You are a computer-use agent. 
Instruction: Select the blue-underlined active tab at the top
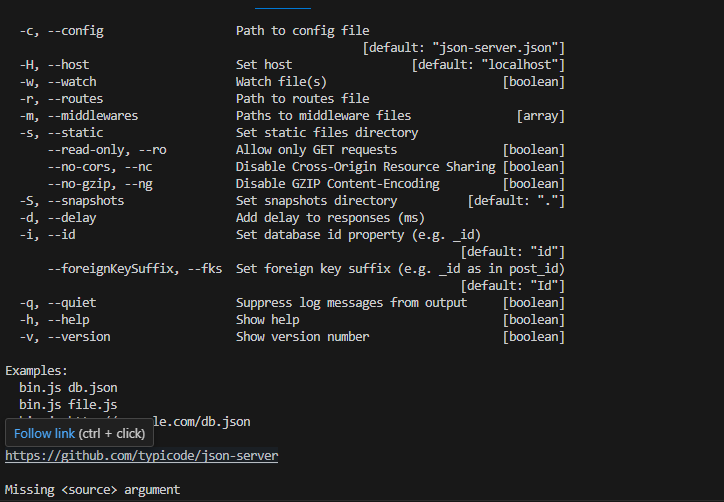(283, 7)
